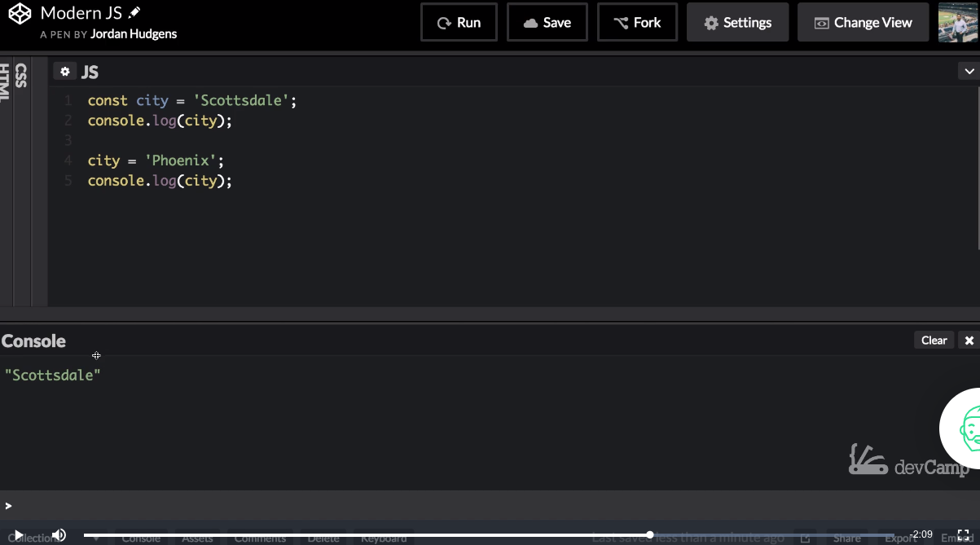The image size is (980, 545).
Task: Click the CodePen logo icon
Action: point(20,14)
